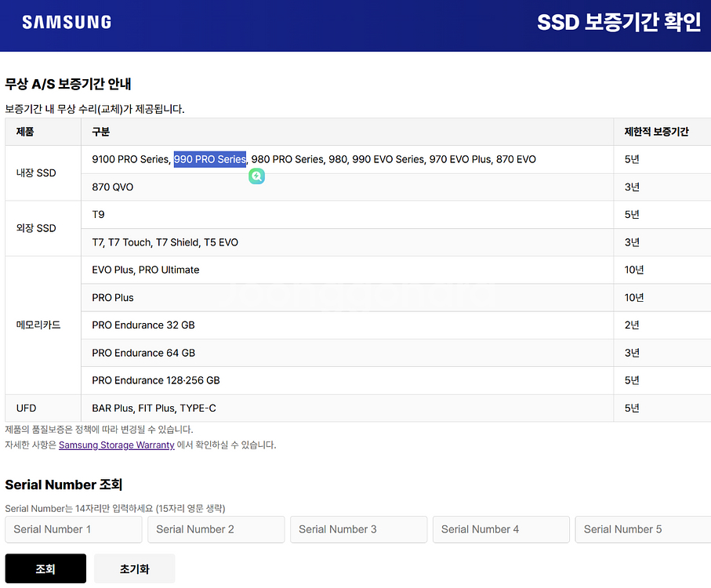
Task: Click the green magnifier icon below 990 PRO Series
Action: click(x=256, y=176)
